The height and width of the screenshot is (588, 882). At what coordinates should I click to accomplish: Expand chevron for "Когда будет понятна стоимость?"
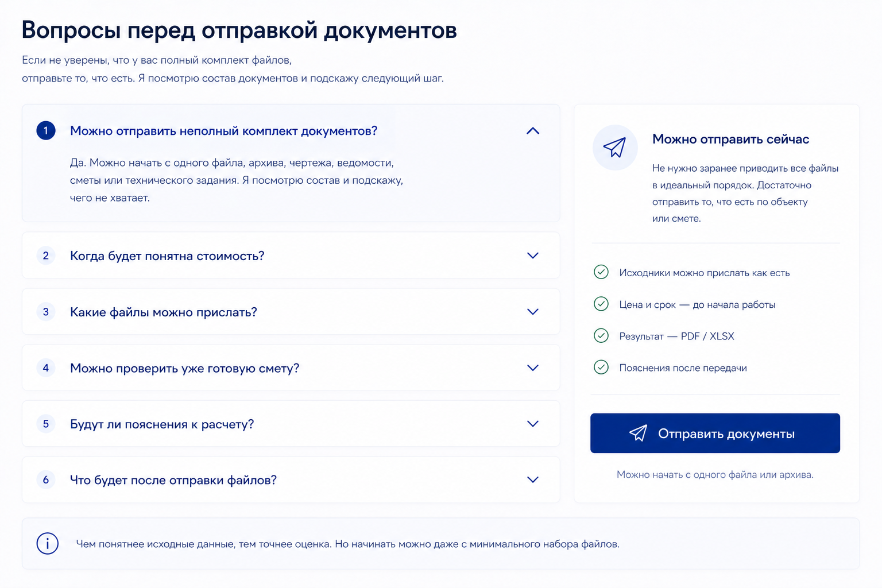tap(533, 256)
